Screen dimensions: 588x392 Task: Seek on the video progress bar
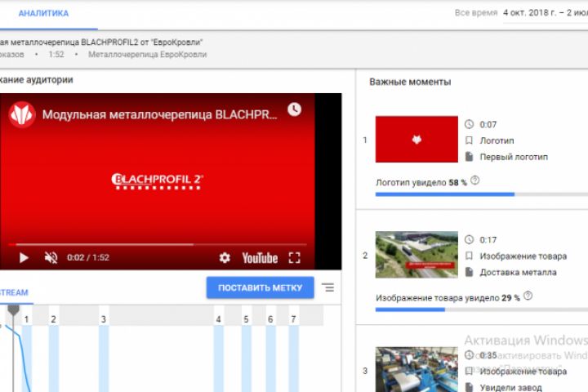pos(158,244)
